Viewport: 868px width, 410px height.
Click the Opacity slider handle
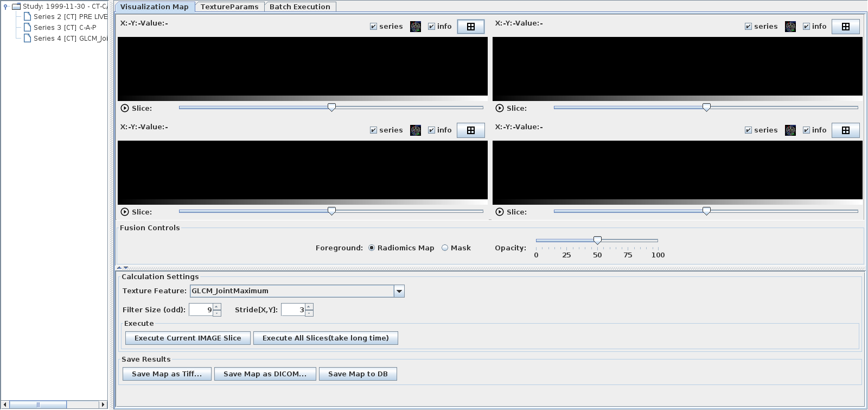coord(597,240)
